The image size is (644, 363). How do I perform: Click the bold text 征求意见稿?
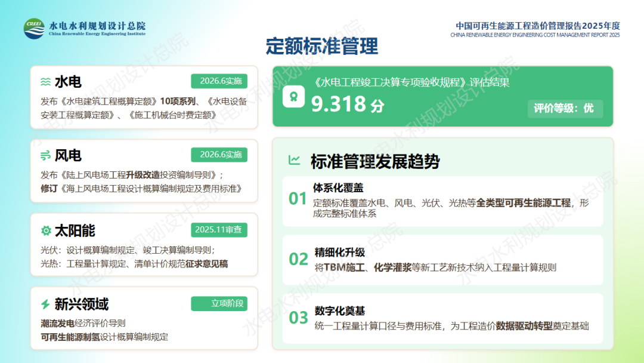[x=206, y=264]
